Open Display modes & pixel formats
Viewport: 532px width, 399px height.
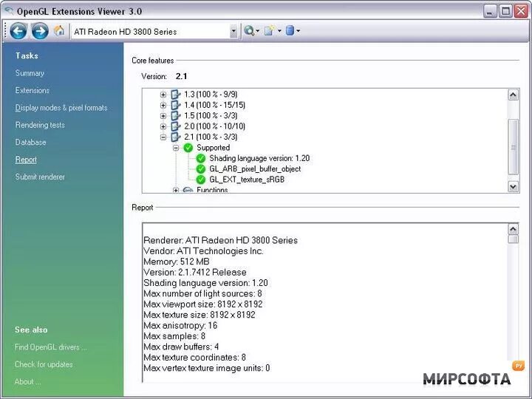(61, 108)
